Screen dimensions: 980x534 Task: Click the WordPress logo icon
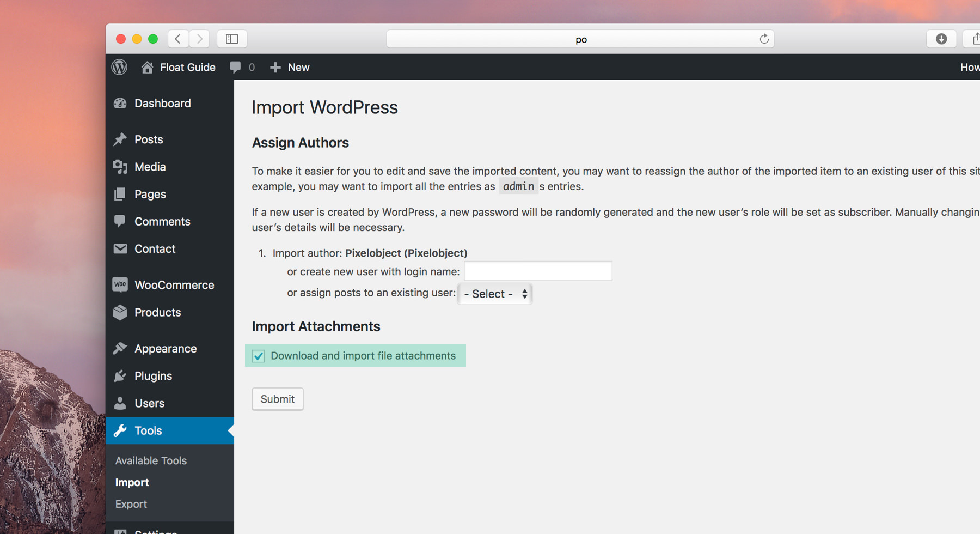click(119, 67)
